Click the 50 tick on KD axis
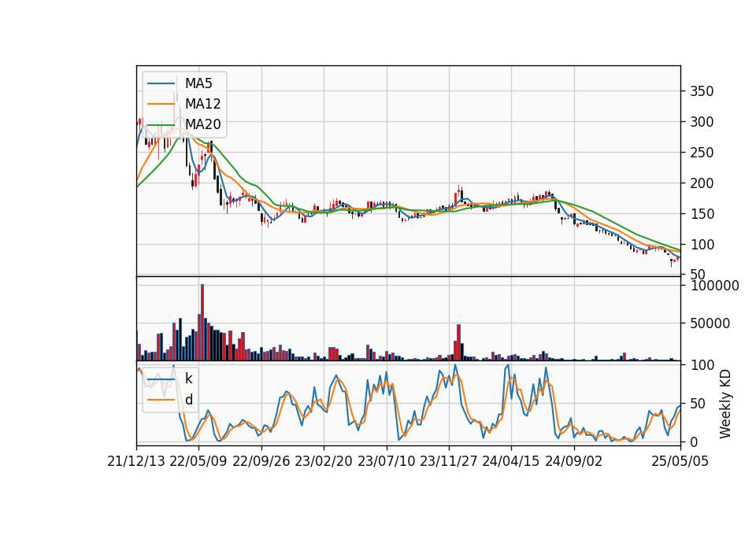This screenshot has height=543, width=756. [x=699, y=403]
